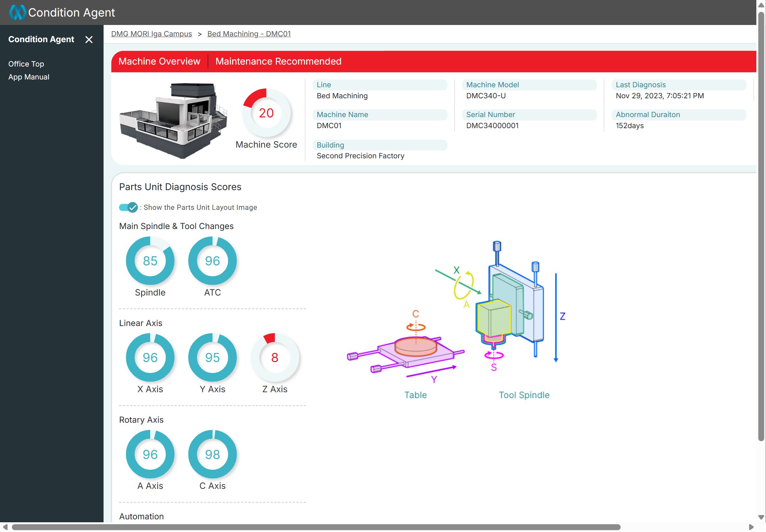Click the Machine Score 20 gauge
The width and height of the screenshot is (766, 532).
(266, 113)
